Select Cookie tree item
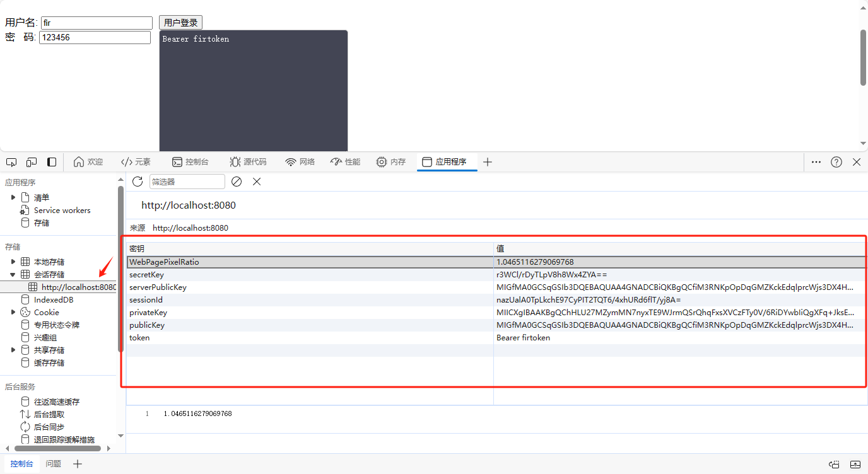This screenshot has height=474, width=868. point(47,312)
